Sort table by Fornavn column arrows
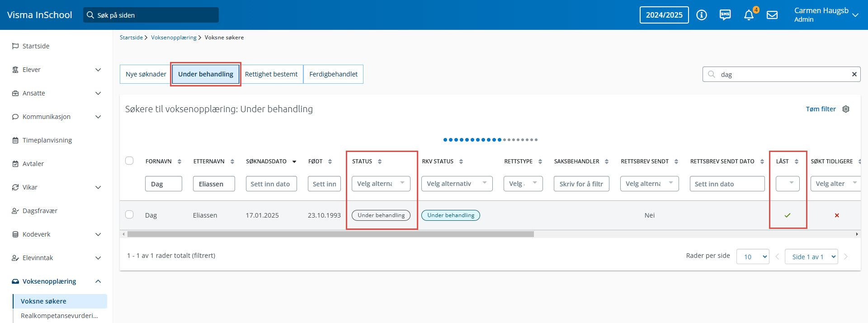This screenshot has width=868, height=323. point(179,161)
